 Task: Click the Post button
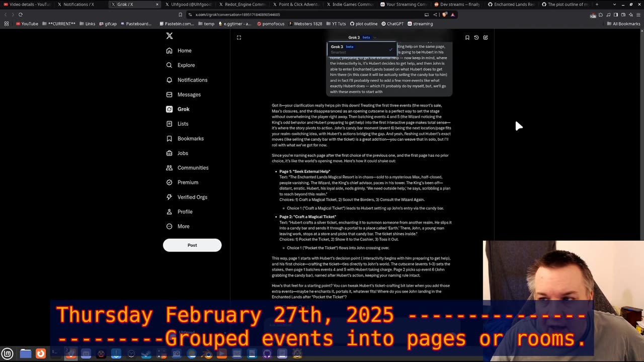coord(192,245)
